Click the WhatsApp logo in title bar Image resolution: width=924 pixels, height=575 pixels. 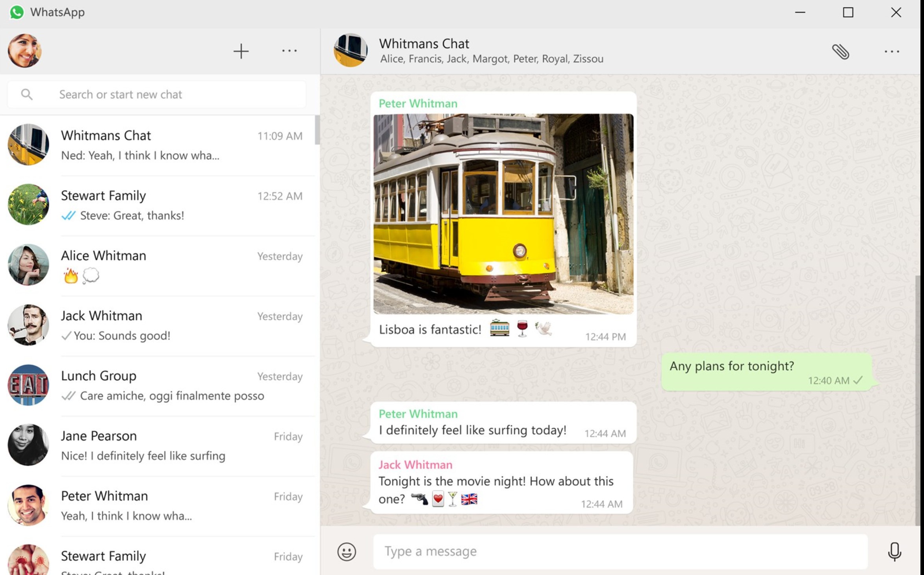17,12
